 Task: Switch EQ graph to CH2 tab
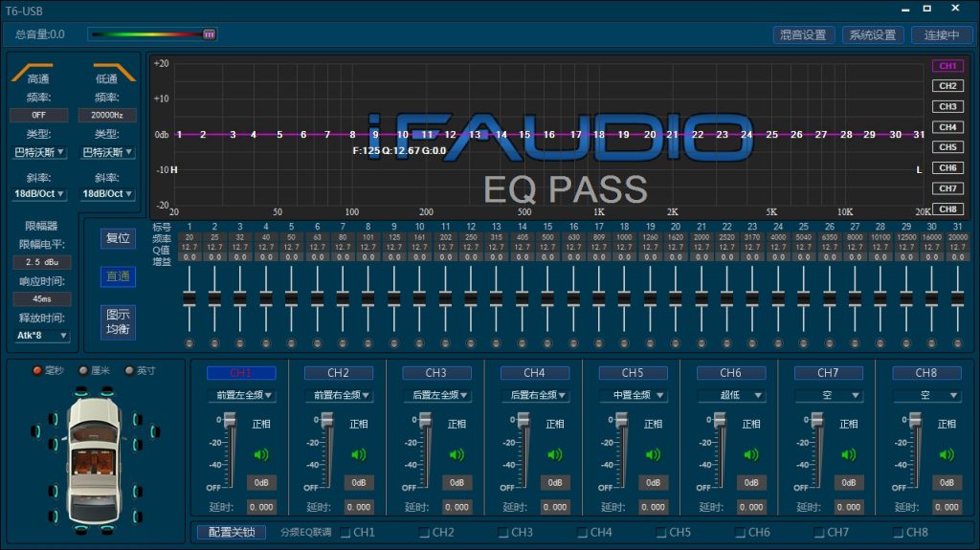pyautogui.click(x=947, y=86)
